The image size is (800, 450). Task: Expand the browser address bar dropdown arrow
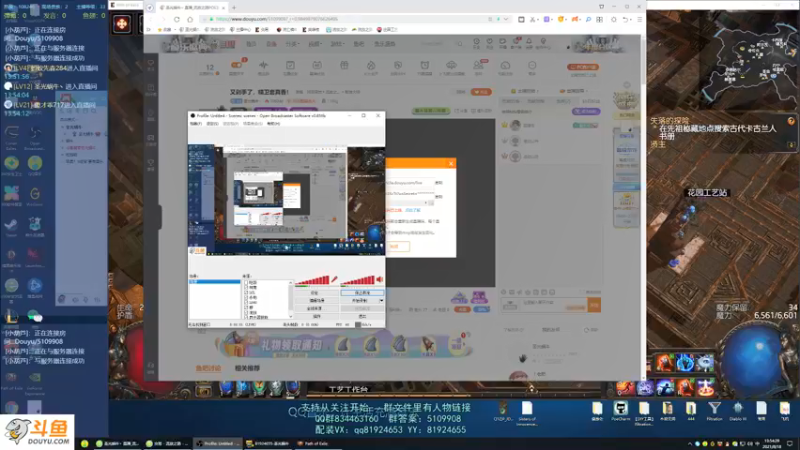[506, 19]
